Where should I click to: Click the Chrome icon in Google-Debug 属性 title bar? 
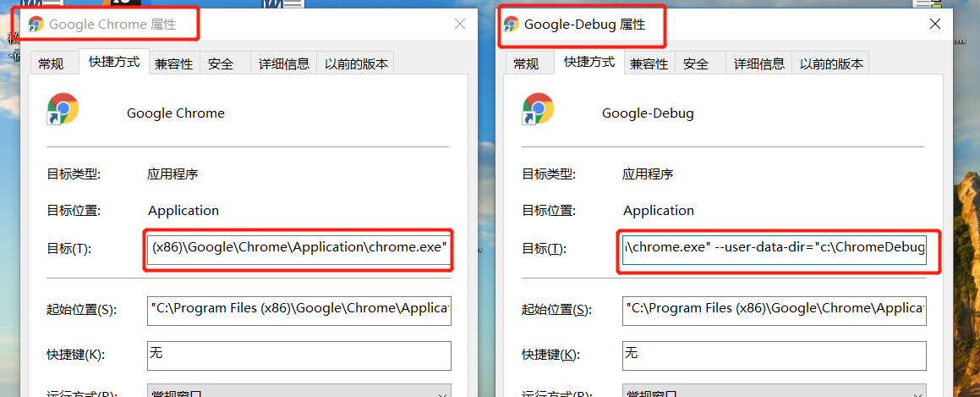pyautogui.click(x=512, y=25)
